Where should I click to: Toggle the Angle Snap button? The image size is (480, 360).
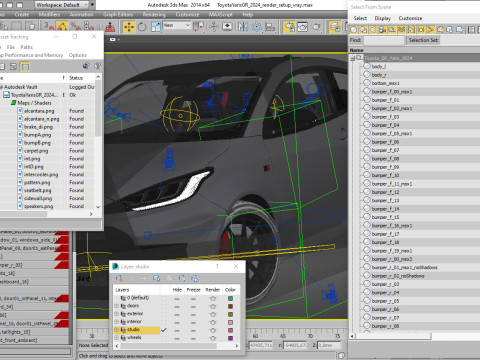pyautogui.click(x=62, y=27)
